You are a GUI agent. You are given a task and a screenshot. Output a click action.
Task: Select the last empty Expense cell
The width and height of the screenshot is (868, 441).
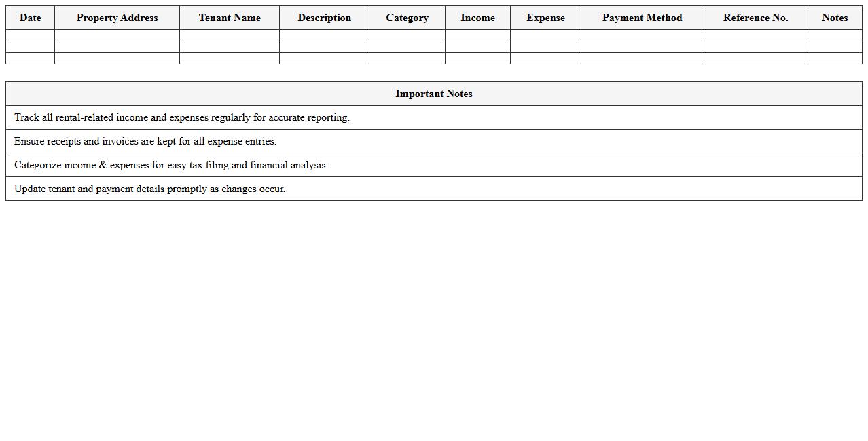(x=545, y=58)
